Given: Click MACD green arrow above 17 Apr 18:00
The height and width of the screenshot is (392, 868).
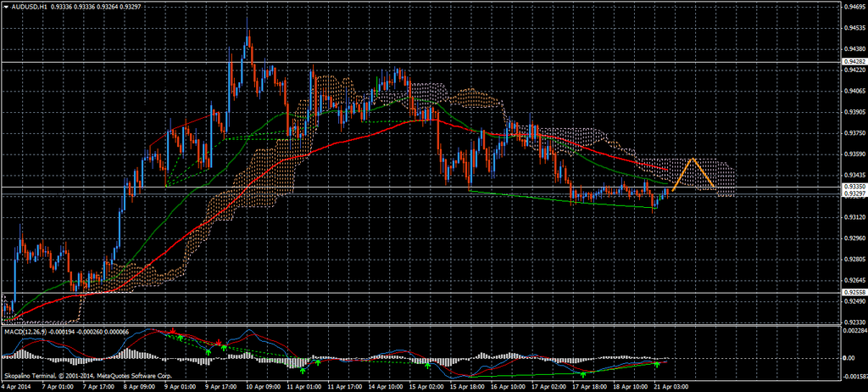Looking at the screenshot, I should pyautogui.click(x=583, y=372).
